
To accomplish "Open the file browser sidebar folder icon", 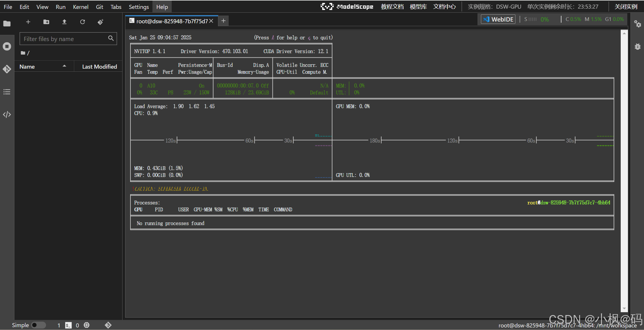I will (x=7, y=24).
